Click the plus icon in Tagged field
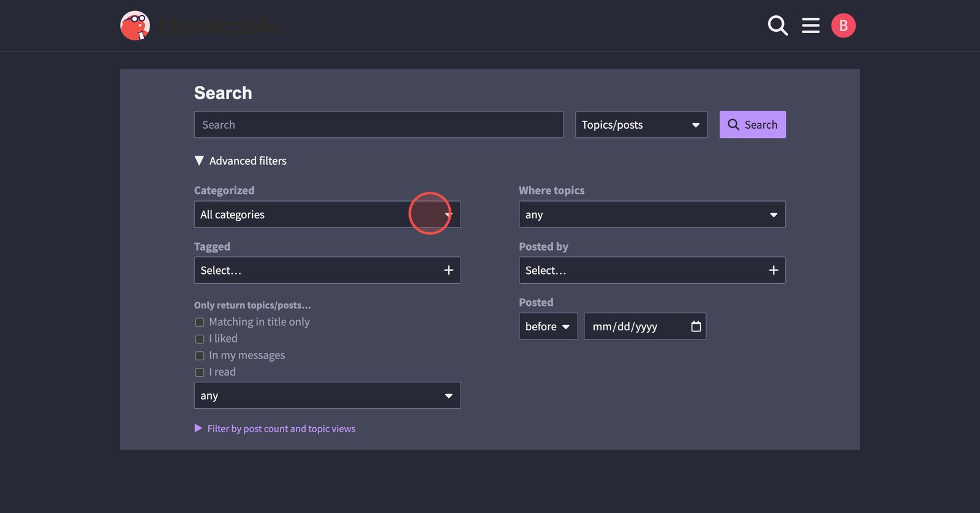Viewport: 980px width, 513px height. click(x=448, y=270)
